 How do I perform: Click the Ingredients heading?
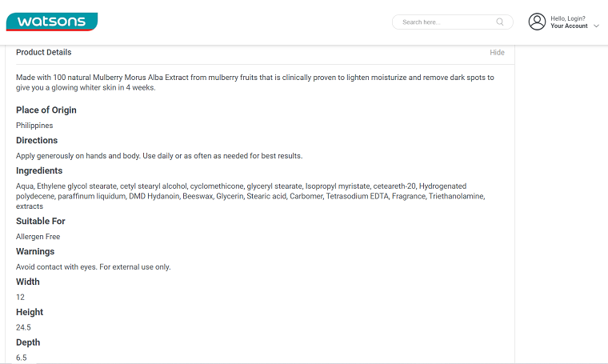(39, 170)
